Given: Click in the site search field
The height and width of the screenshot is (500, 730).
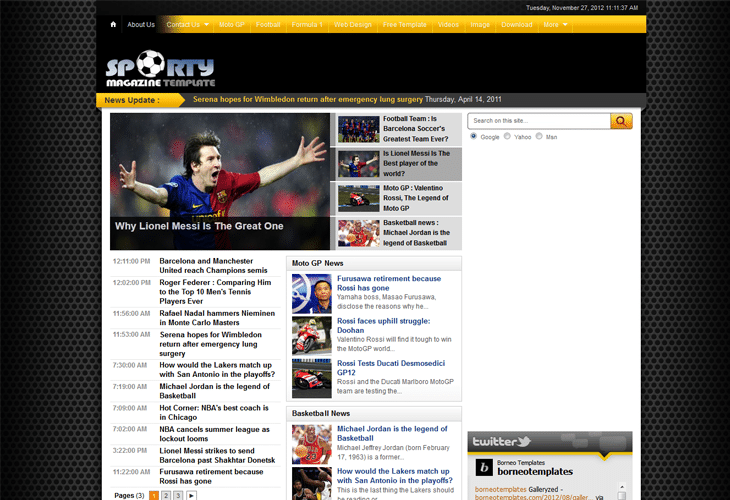Looking at the screenshot, I should (x=539, y=121).
